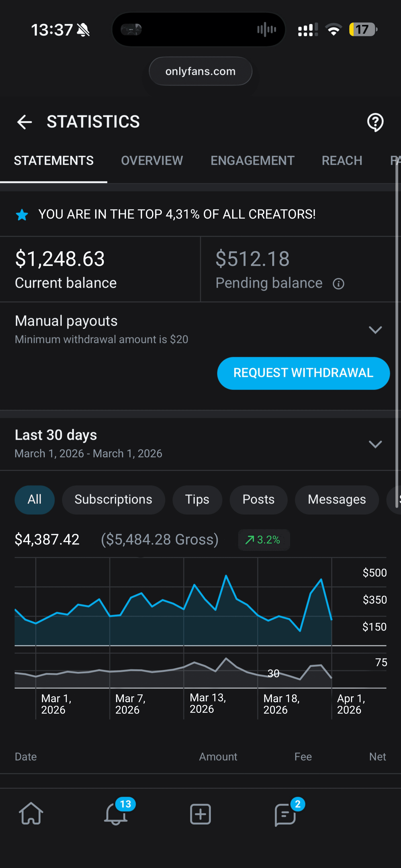Screen dimensions: 401x868
Task: Tap the back arrow beside STATISTICS
Action: (24, 122)
